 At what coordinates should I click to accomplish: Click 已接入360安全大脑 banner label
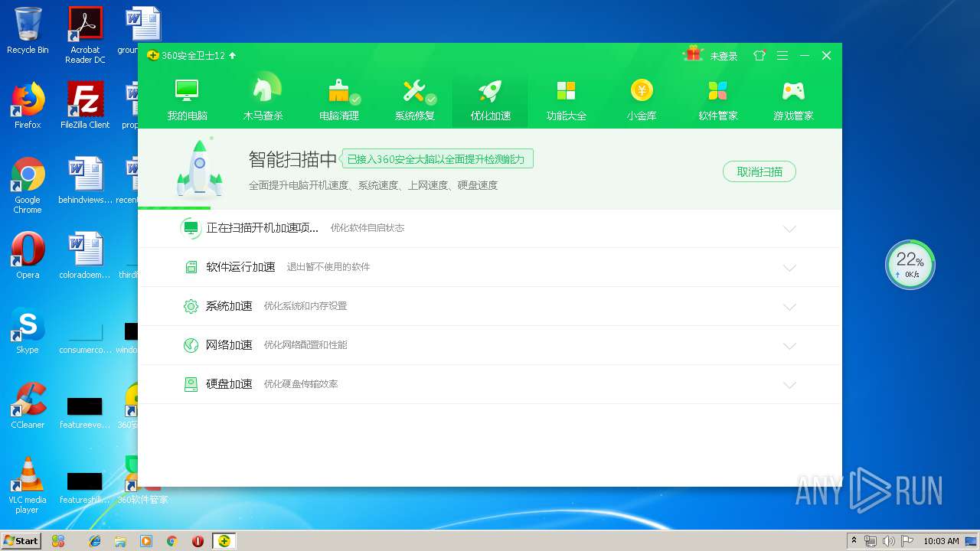coord(436,159)
